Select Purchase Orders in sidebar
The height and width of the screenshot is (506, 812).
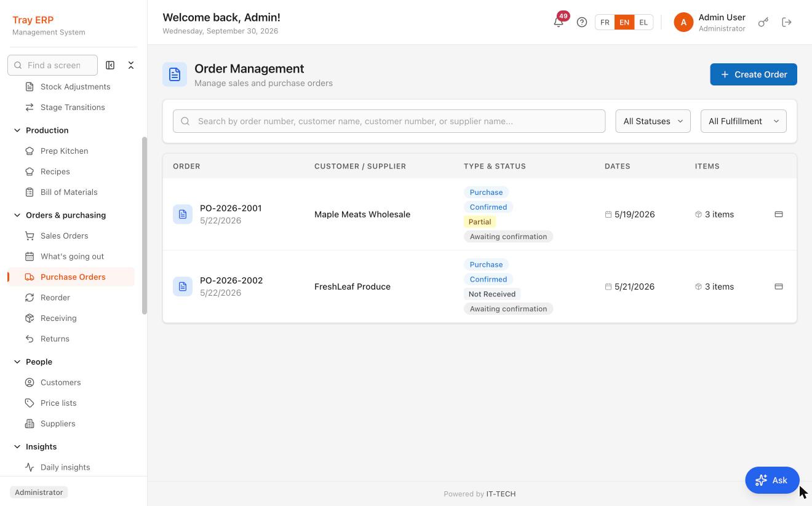point(73,277)
